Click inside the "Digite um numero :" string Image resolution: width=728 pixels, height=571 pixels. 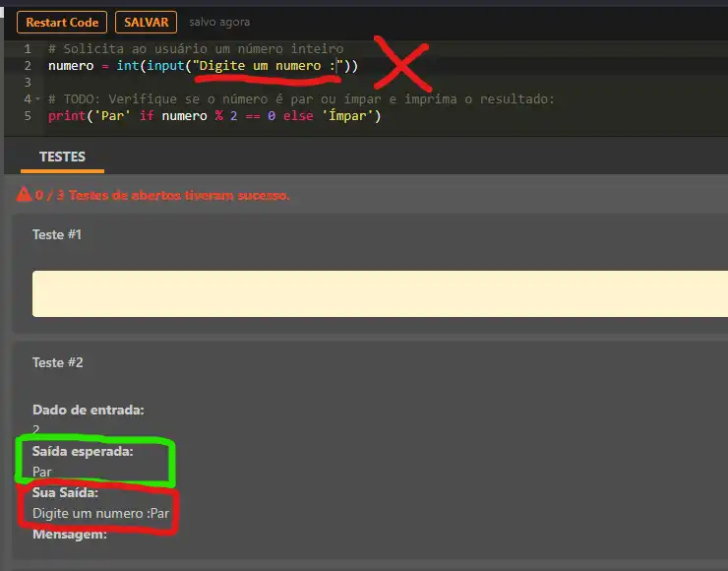coord(266,66)
